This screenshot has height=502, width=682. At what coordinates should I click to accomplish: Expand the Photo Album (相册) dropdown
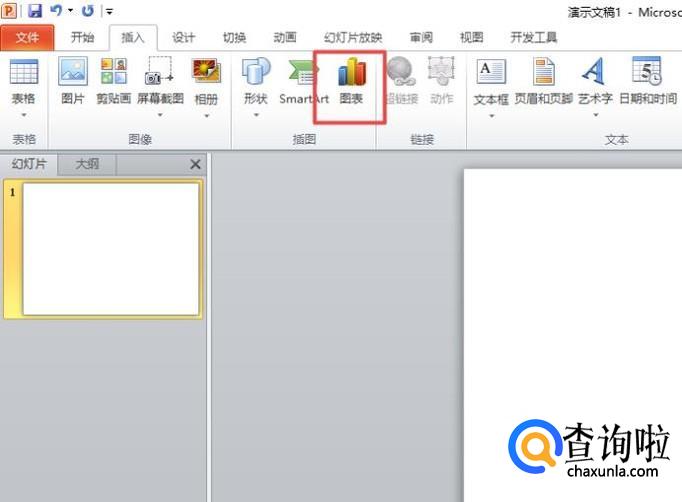point(206,114)
